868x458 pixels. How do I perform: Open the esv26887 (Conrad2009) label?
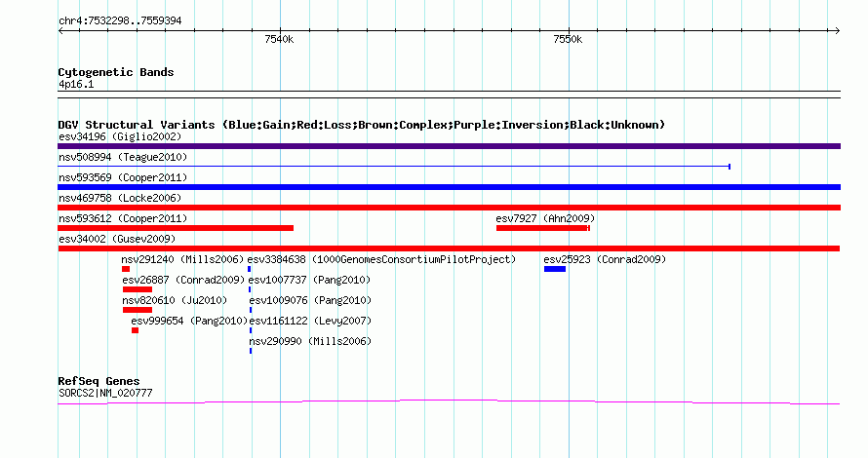pos(183,280)
